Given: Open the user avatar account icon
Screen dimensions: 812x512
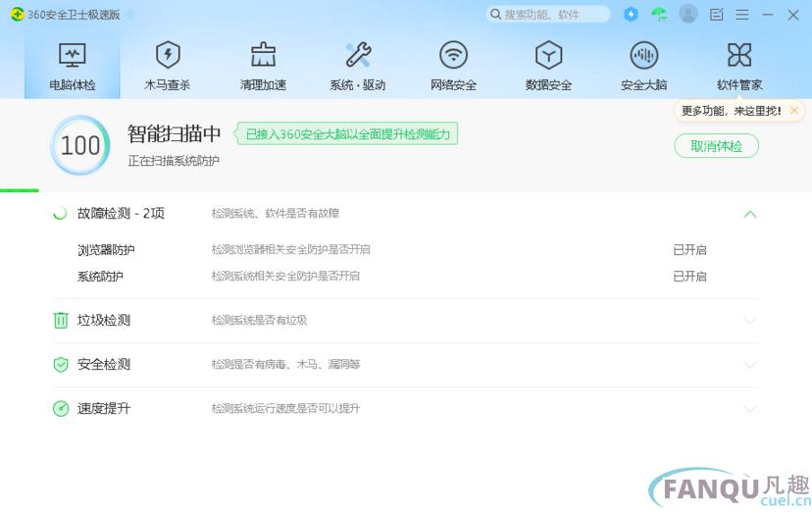Looking at the screenshot, I should point(688,14).
